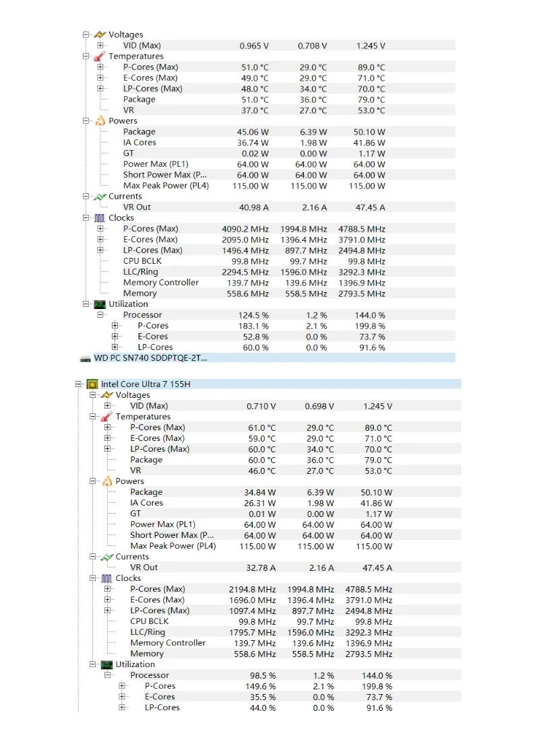Select the IA Cores label in the 36.74 W row

tap(139, 143)
